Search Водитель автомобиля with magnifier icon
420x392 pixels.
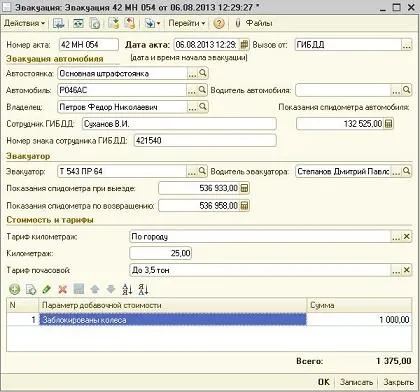point(406,90)
